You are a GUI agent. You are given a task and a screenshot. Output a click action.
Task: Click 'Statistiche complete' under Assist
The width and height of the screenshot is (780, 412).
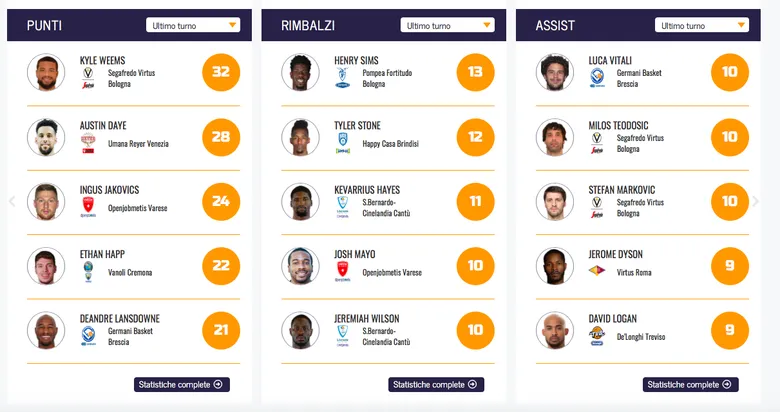(x=692, y=384)
